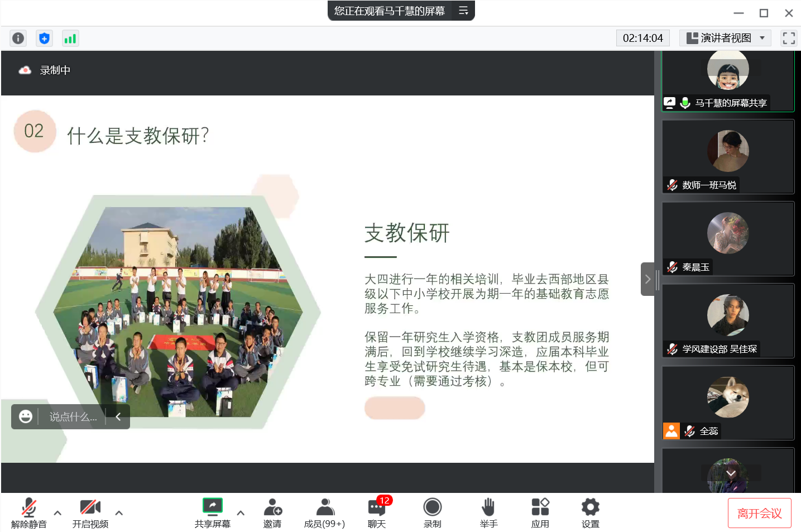Start sharing with 共享屏幕 button

[x=212, y=512]
